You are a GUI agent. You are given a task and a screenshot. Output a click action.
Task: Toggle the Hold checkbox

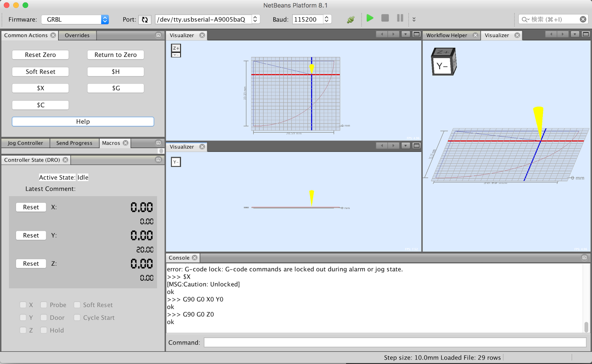click(x=44, y=330)
